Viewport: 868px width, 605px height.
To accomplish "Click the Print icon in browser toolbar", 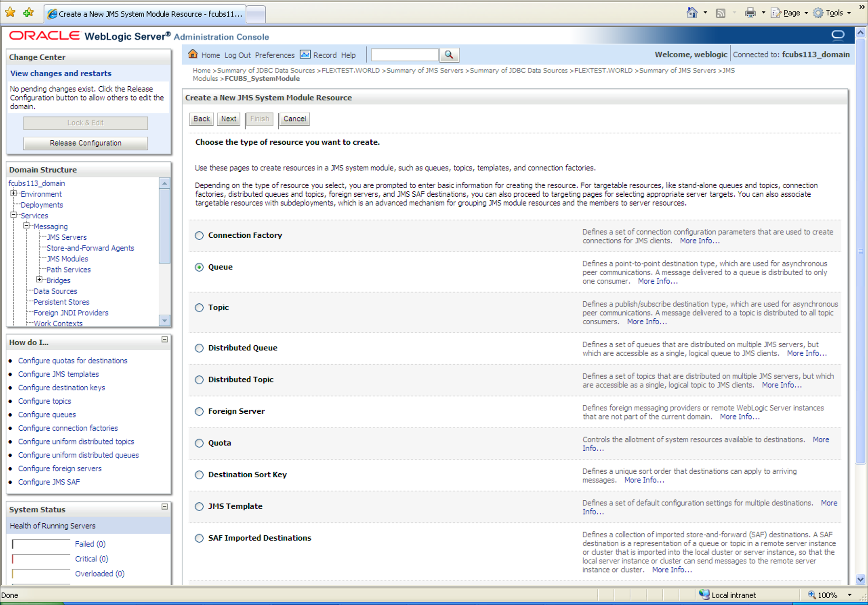I will (x=750, y=13).
